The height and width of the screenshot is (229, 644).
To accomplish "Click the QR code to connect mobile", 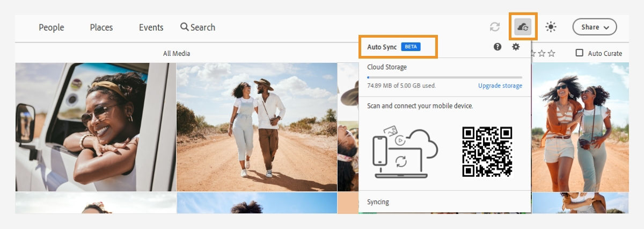I will point(487,152).
